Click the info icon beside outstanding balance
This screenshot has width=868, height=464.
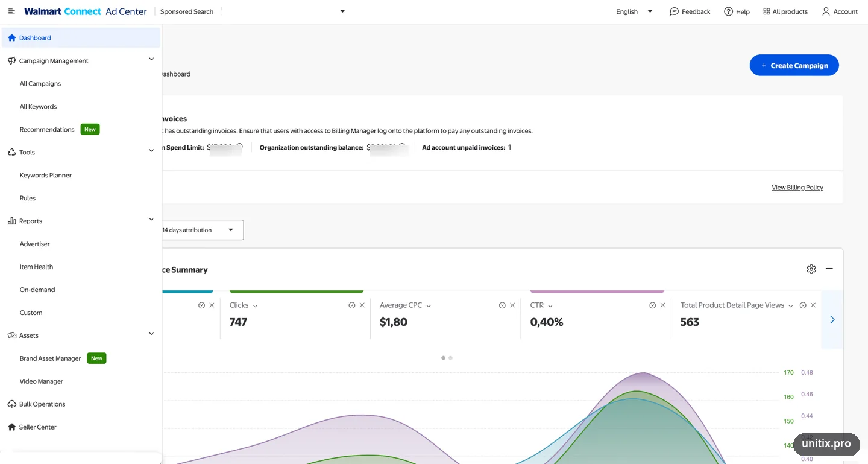(402, 147)
